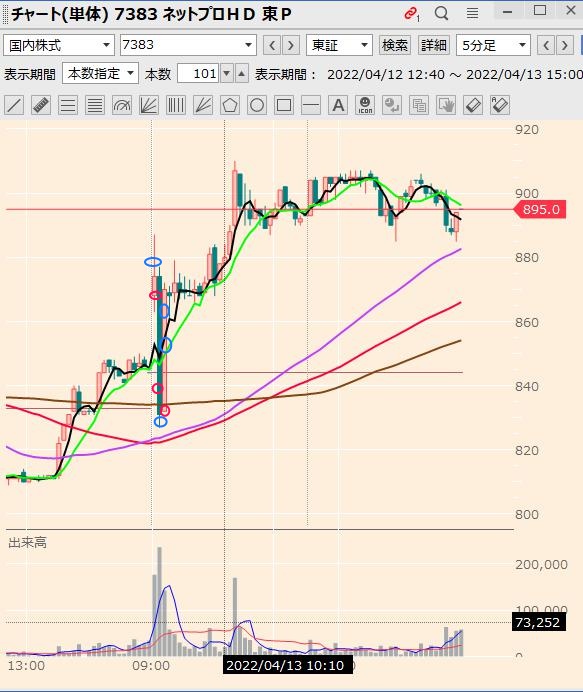Click the red link chain icon
The width and height of the screenshot is (583, 692).
click(411, 14)
